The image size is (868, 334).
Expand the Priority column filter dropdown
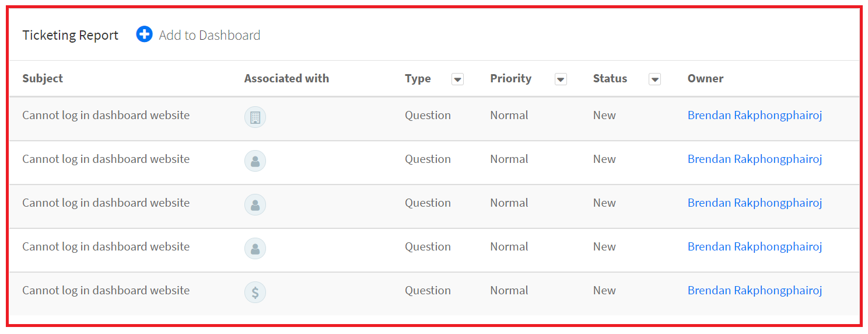pyautogui.click(x=561, y=79)
